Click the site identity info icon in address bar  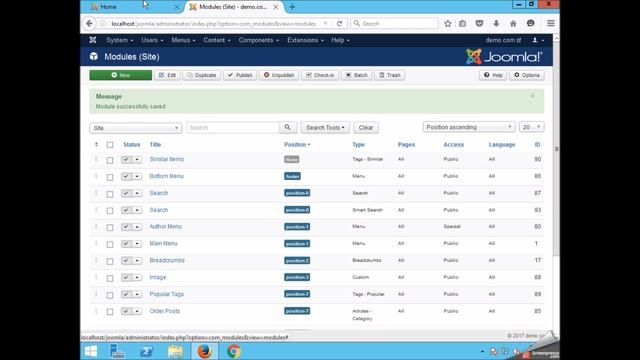(x=103, y=24)
